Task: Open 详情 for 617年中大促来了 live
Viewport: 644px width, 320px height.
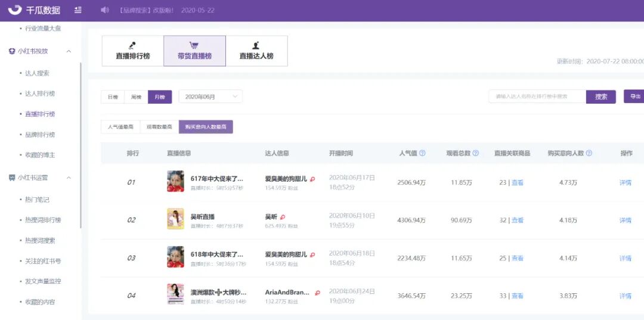Action: [x=625, y=182]
